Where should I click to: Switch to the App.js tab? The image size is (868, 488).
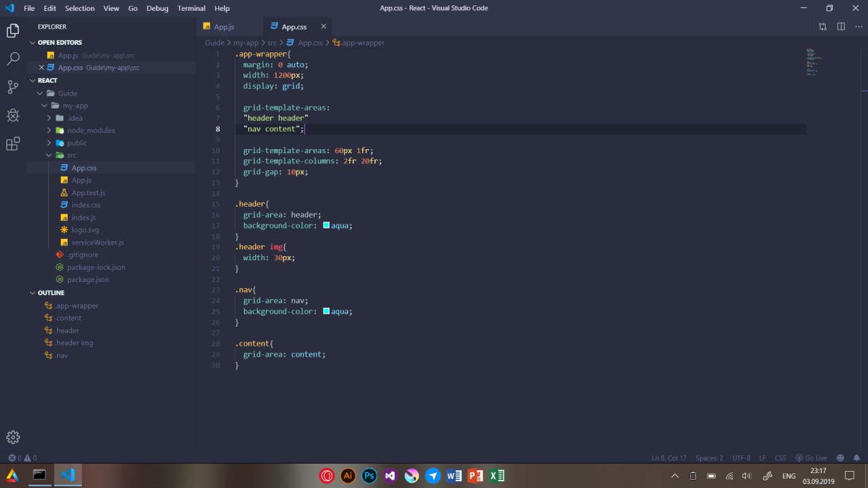(x=224, y=26)
